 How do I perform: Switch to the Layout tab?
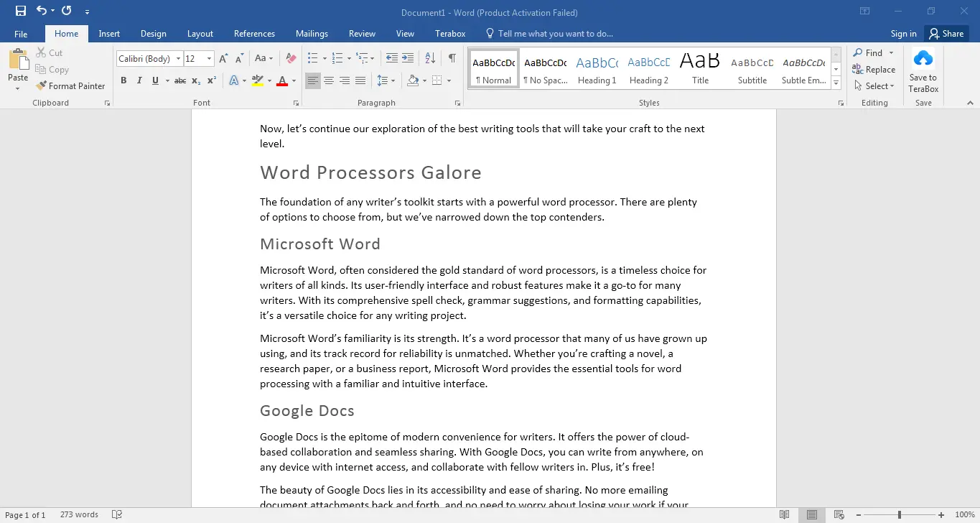point(200,34)
